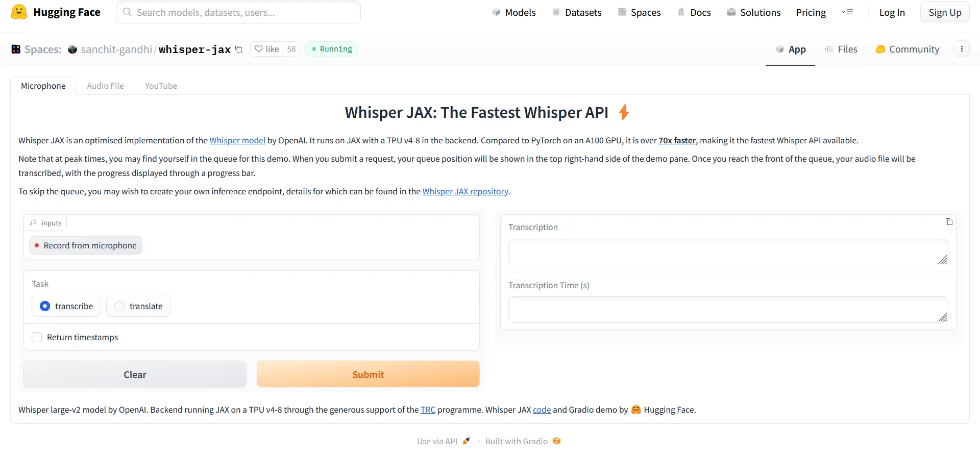
Task: Click inside the Transcription text box
Action: [728, 252]
